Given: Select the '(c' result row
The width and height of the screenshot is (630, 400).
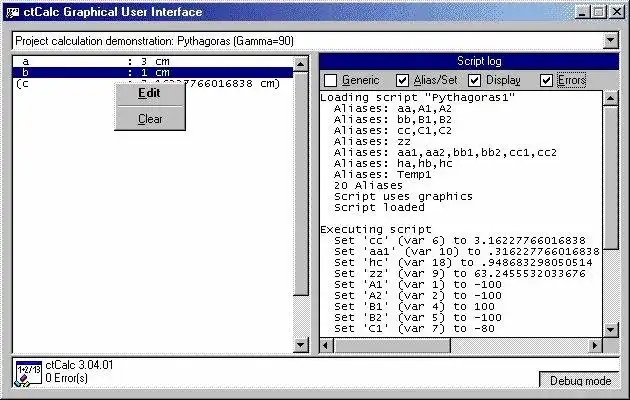Looking at the screenshot, I should tap(153, 84).
